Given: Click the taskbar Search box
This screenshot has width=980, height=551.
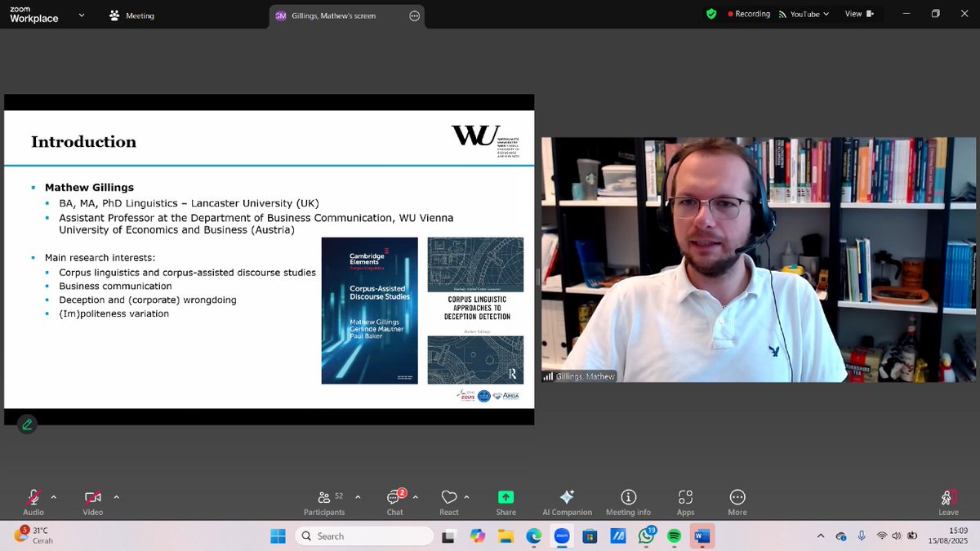Looking at the screenshot, I should tap(363, 536).
